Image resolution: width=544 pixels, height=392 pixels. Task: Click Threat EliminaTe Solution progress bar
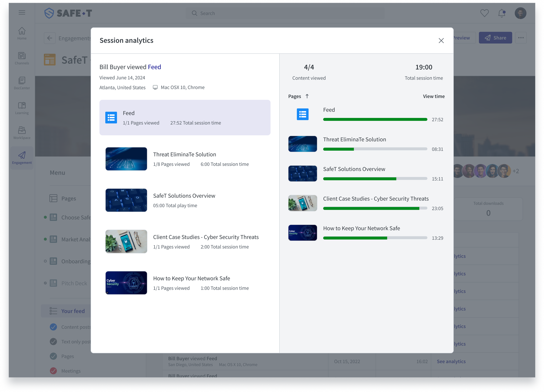(x=375, y=149)
